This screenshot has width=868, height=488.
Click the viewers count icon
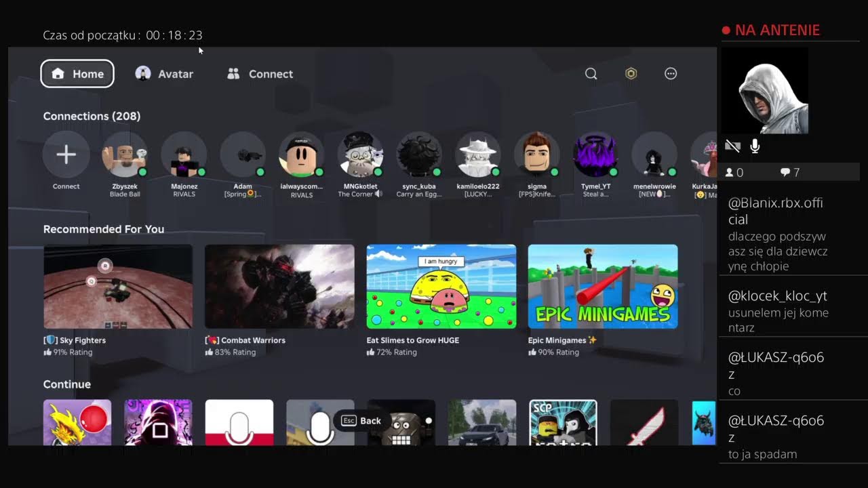(x=730, y=173)
